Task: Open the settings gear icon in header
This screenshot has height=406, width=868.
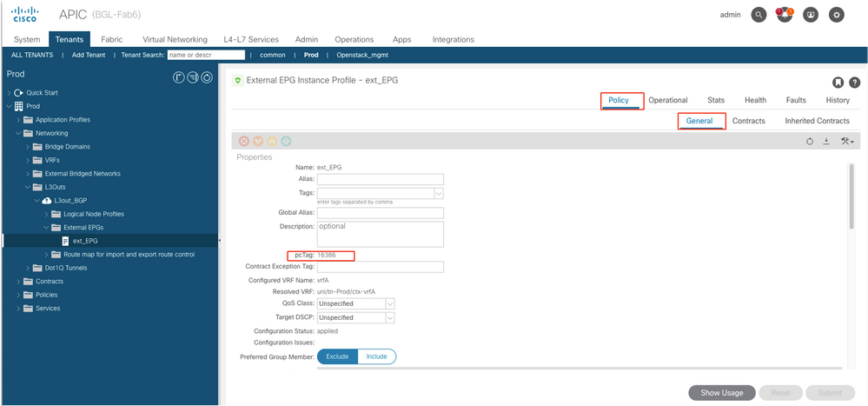Action: (837, 15)
